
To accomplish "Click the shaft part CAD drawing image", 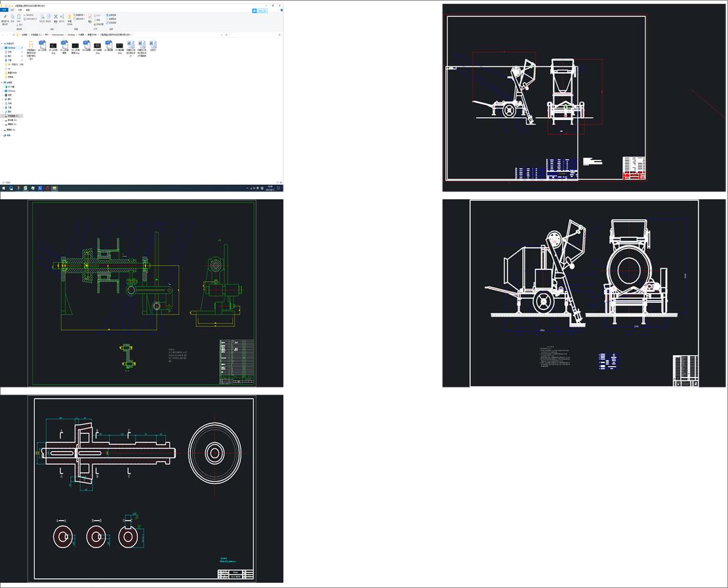I will pos(142,488).
